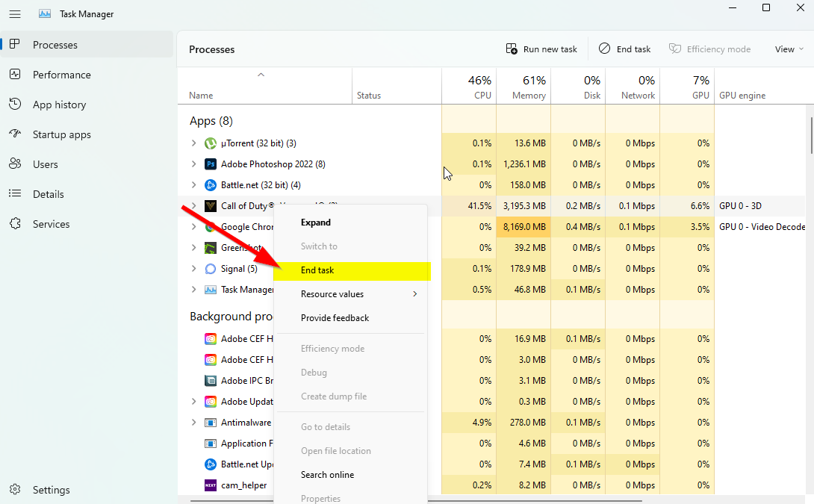Image resolution: width=814 pixels, height=504 pixels.
Task: Click the Battle.net app icon in Apps
Action: coord(211,185)
